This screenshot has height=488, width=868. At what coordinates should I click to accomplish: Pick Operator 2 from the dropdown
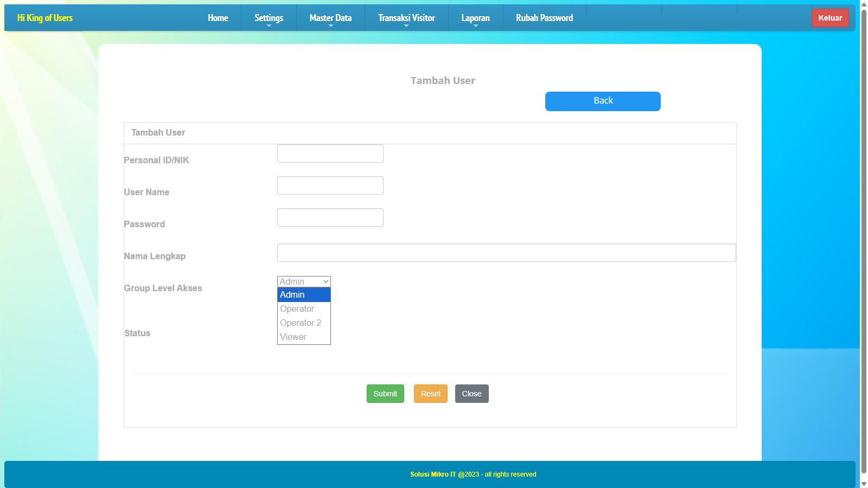(304, 323)
